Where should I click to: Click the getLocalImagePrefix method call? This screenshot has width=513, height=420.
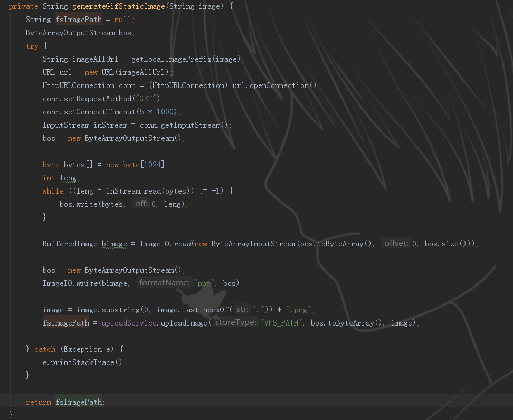(x=172, y=59)
